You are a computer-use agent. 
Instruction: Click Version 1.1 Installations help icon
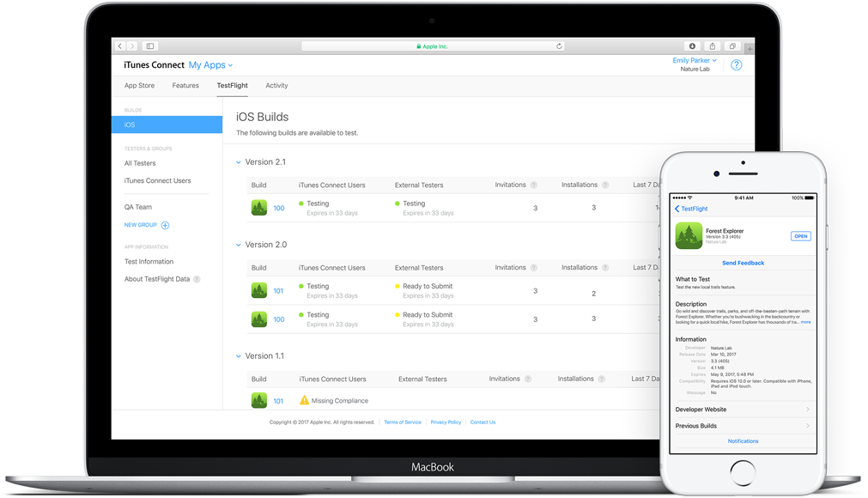(601, 379)
